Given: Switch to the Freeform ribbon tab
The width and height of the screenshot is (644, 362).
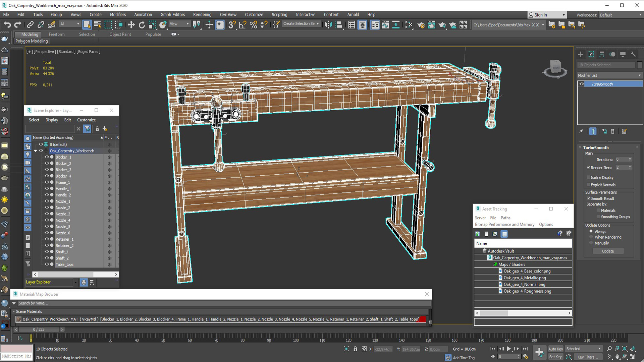Looking at the screenshot, I should [x=56, y=34].
